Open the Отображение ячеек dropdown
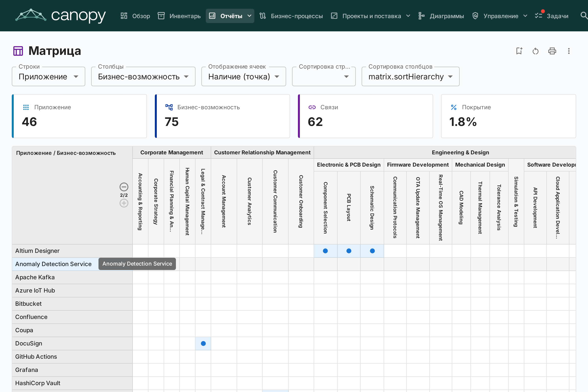588x392 pixels. click(244, 76)
